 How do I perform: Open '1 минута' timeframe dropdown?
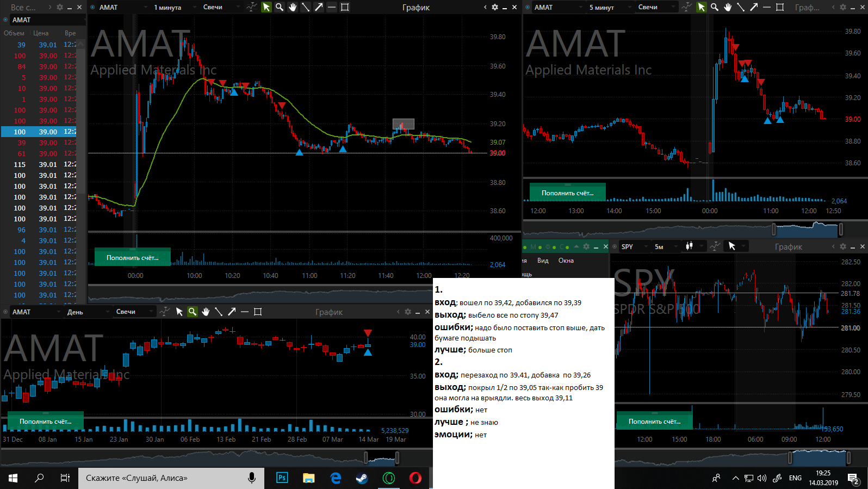pyautogui.click(x=175, y=7)
